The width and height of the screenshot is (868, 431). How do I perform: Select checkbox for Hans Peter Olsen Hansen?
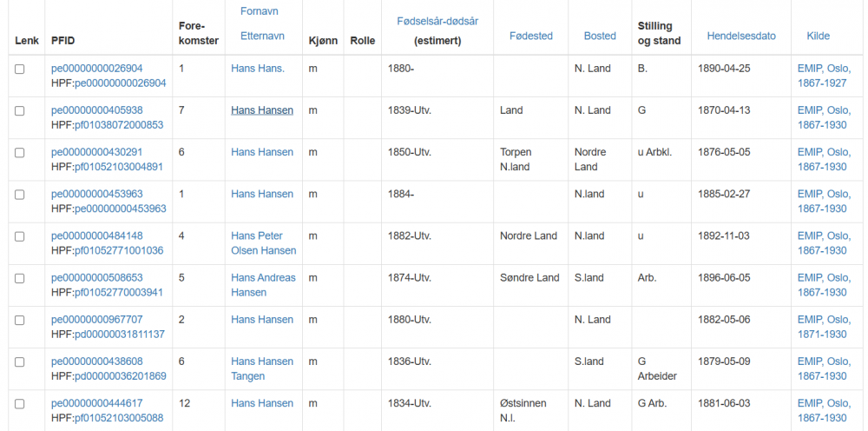(20, 236)
